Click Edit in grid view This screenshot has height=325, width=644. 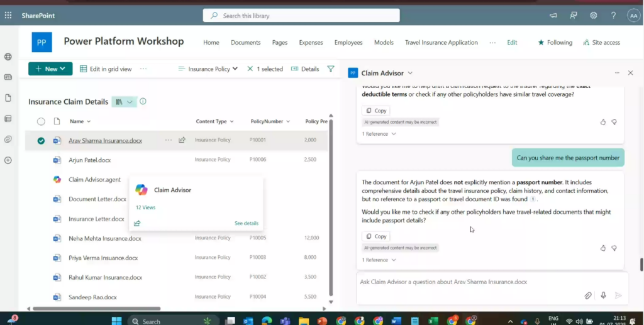pos(106,69)
